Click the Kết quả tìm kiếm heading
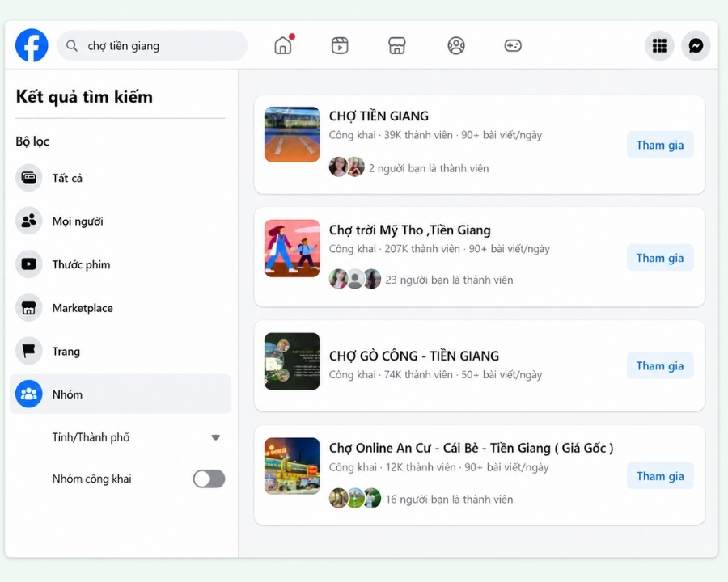Viewport: 728px width, 582px height. [x=84, y=96]
